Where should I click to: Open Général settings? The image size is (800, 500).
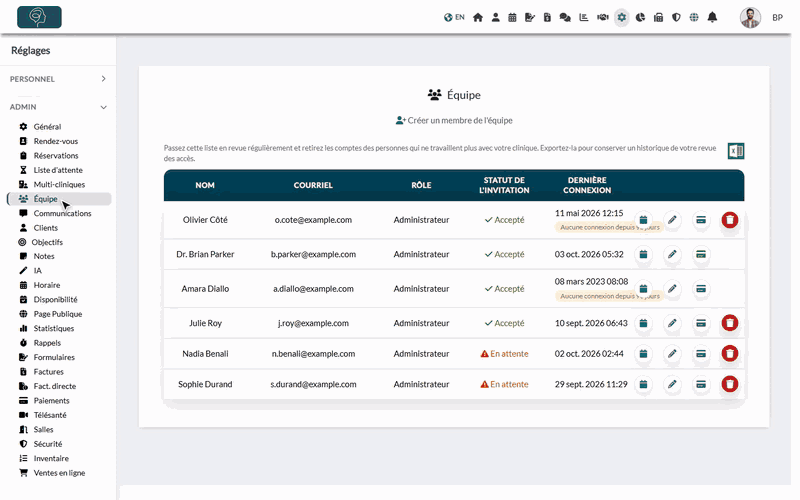click(47, 127)
